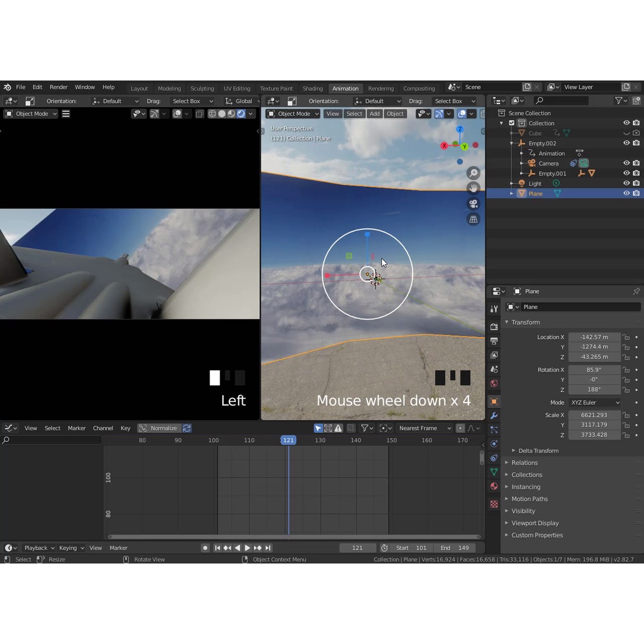Open the Modifier properties wrench tab
644x644 pixels.
494,416
